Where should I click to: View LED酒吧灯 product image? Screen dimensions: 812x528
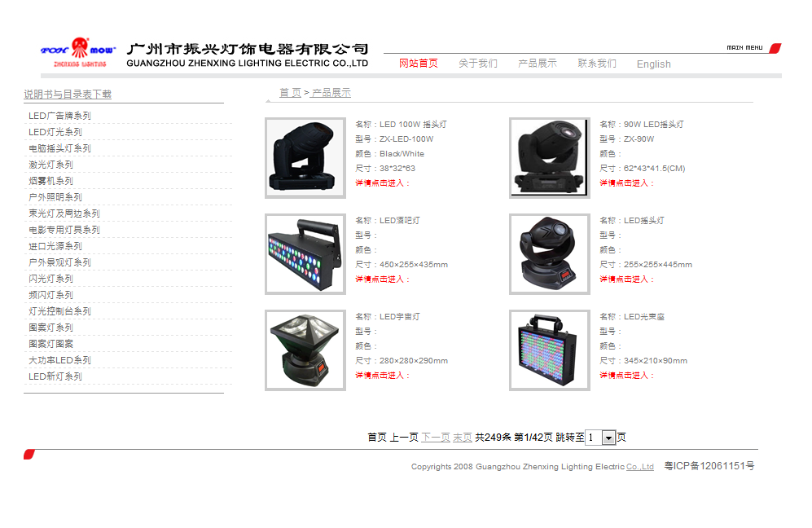coord(305,254)
